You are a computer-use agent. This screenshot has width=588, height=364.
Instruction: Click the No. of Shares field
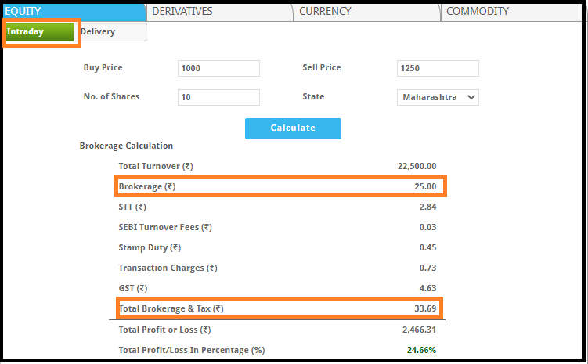point(218,97)
